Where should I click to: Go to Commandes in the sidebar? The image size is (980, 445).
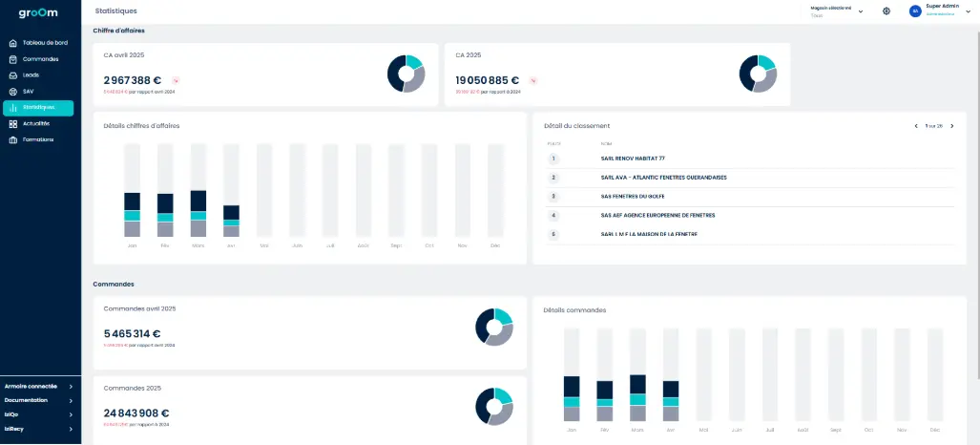40,59
